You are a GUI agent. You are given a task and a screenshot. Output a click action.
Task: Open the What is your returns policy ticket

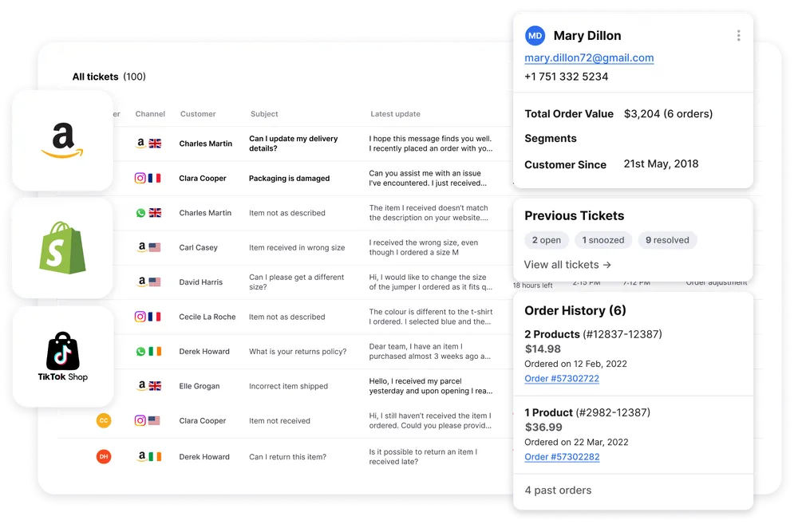tap(298, 352)
